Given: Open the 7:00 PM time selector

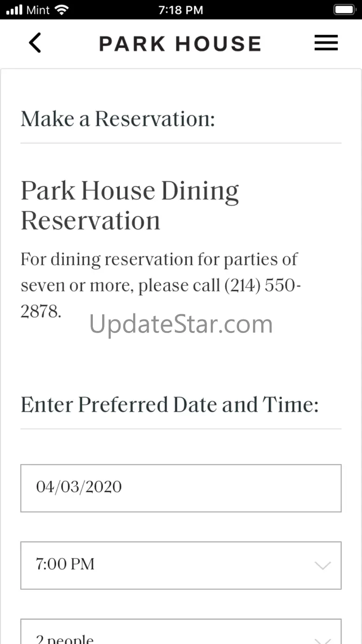Looking at the screenshot, I should click(181, 565).
